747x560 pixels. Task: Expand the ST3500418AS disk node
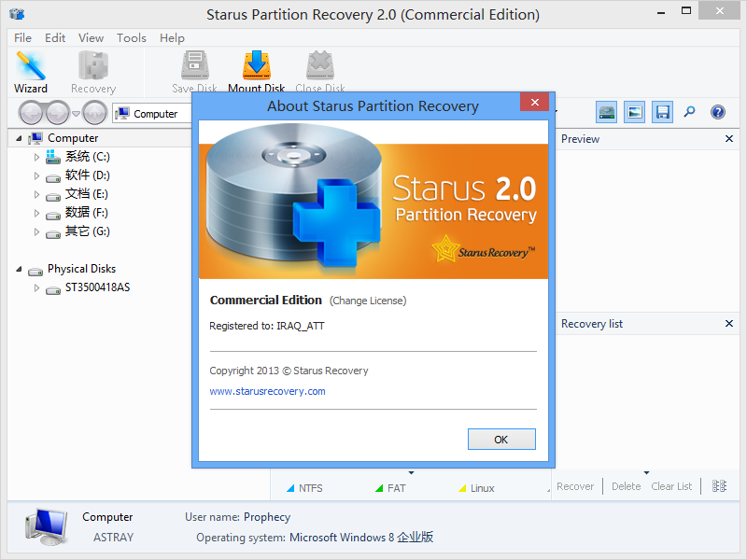[36, 287]
